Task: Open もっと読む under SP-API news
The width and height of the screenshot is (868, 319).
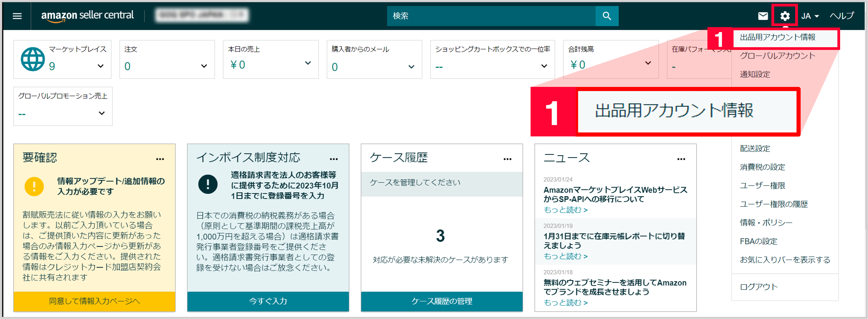Action: pos(565,210)
